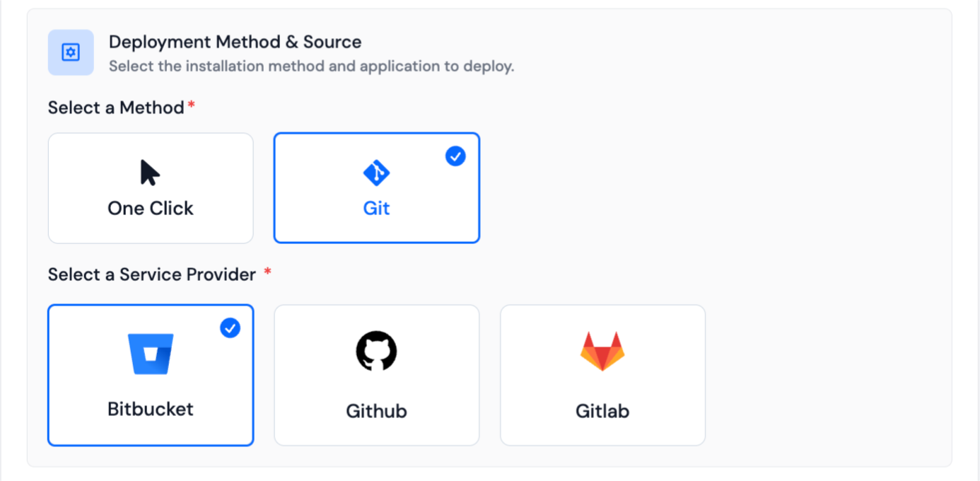This screenshot has height=481, width=980.
Task: Click the 'Select a Service Provider' label
Action: click(x=151, y=274)
